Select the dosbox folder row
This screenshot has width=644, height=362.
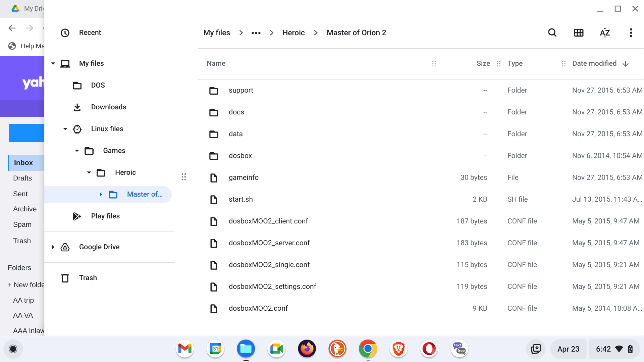point(421,156)
